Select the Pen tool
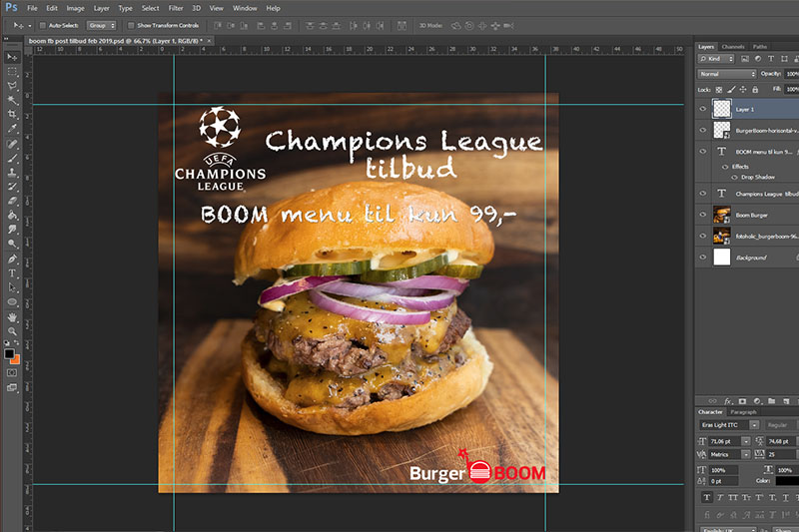The height and width of the screenshot is (532, 799). 12,259
